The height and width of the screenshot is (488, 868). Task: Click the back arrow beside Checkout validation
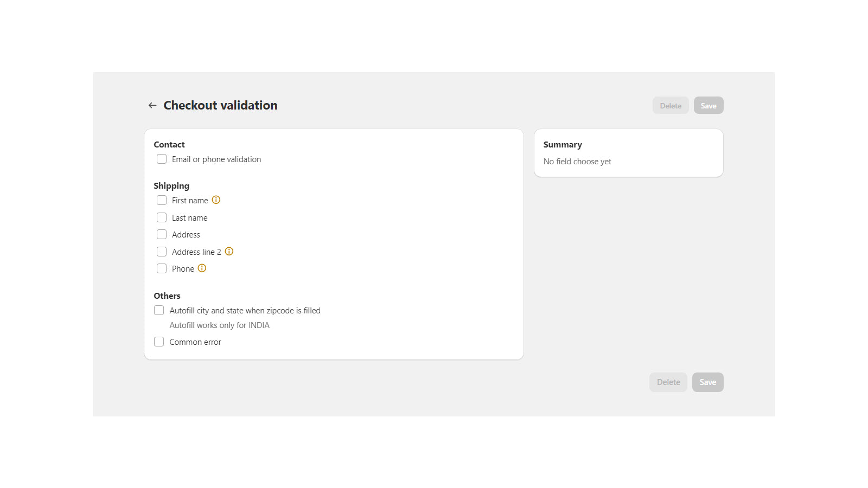pyautogui.click(x=152, y=105)
